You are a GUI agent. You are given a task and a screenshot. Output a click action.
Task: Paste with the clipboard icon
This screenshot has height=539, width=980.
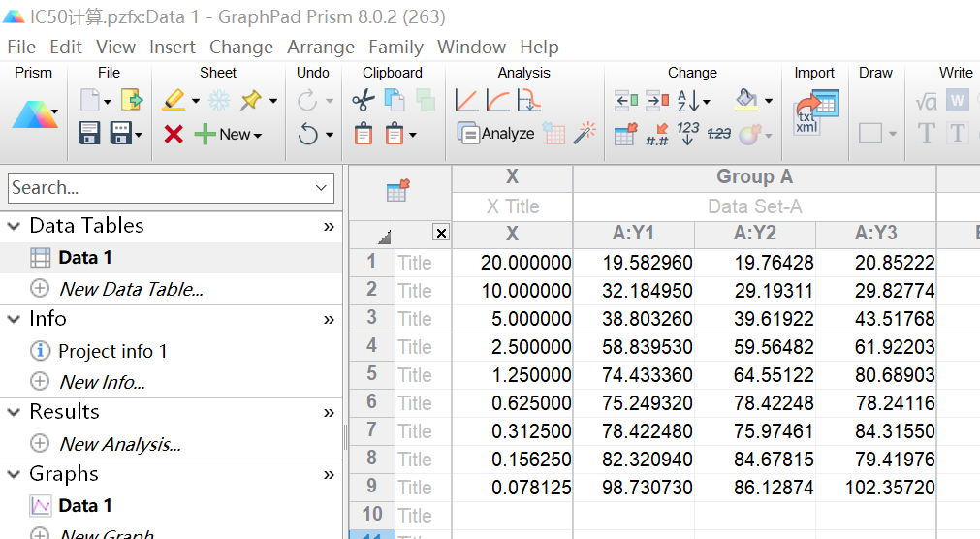364,134
